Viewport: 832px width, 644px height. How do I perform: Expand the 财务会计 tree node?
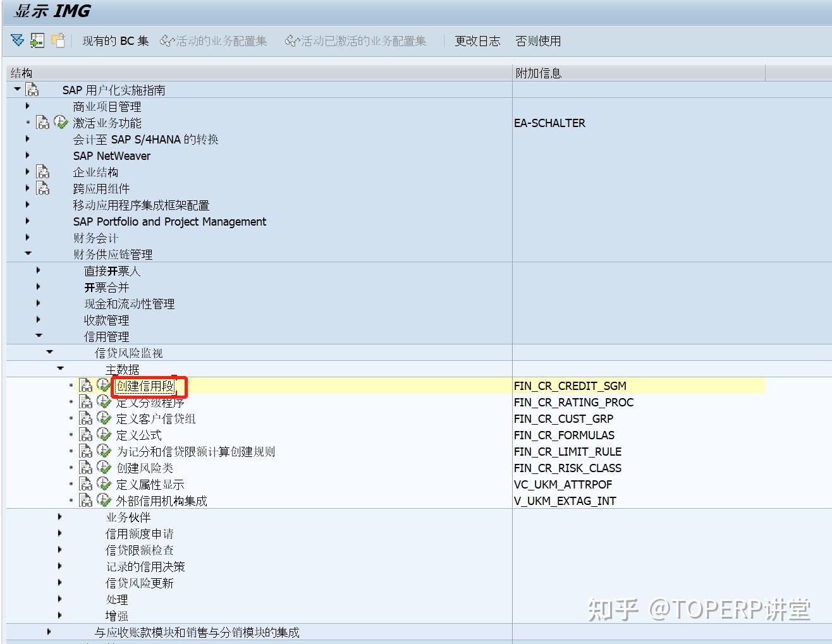point(28,238)
